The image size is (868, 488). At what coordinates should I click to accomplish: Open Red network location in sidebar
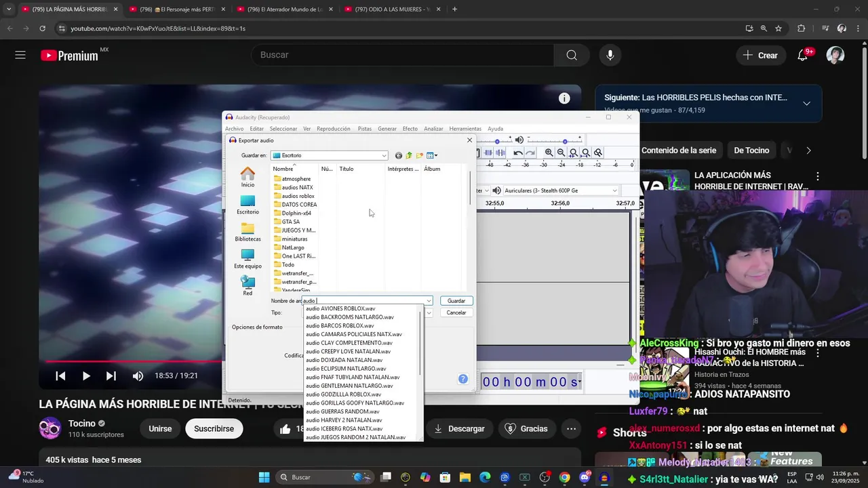pyautogui.click(x=248, y=286)
